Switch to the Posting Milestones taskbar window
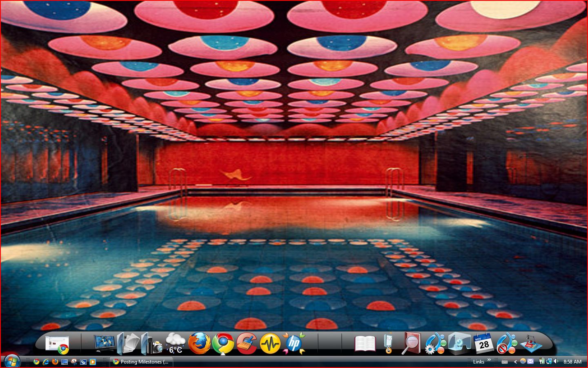This screenshot has height=368, width=588. coord(141,362)
